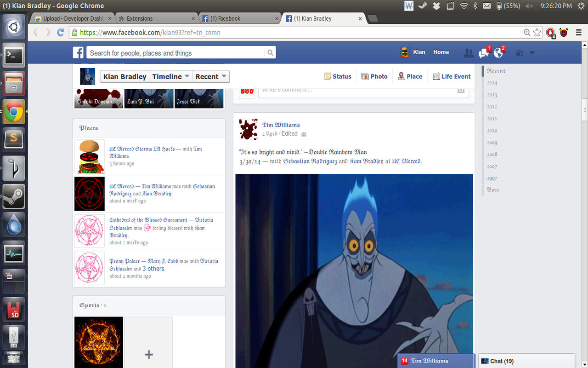Bookmark this page with the star icon
This screenshot has height=368, width=588.
coord(537,32)
